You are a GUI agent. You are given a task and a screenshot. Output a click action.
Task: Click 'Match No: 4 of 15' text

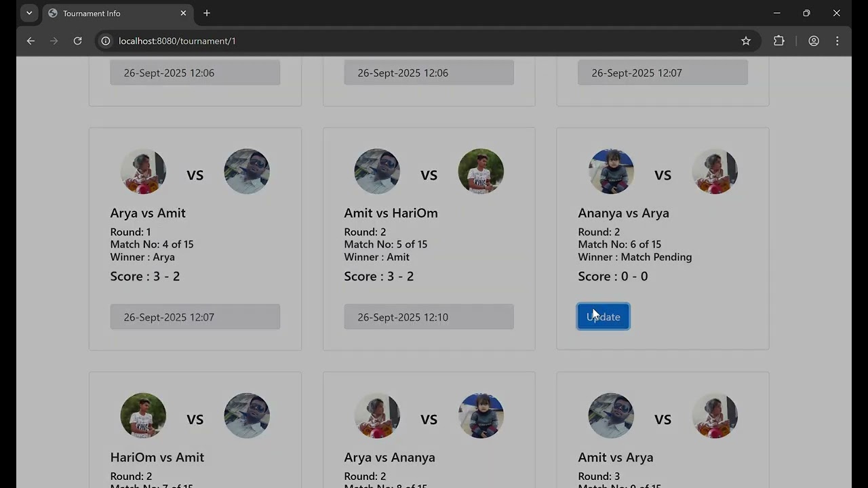tap(152, 244)
